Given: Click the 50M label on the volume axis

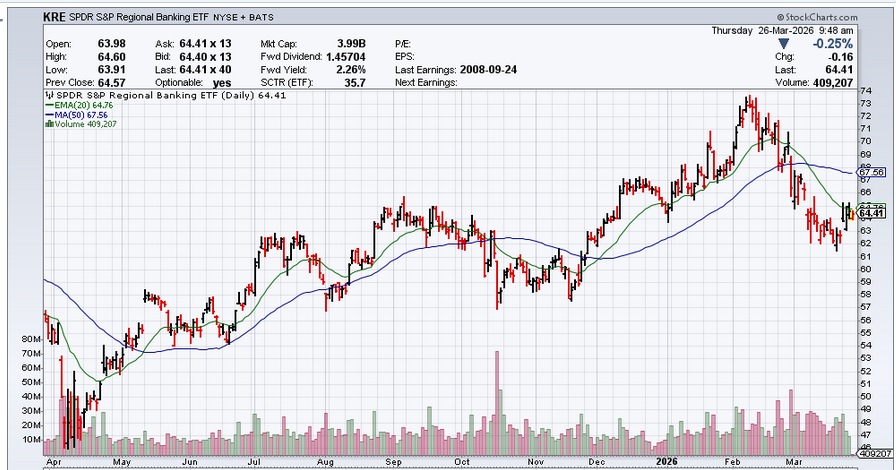Looking at the screenshot, I should 31,382.
